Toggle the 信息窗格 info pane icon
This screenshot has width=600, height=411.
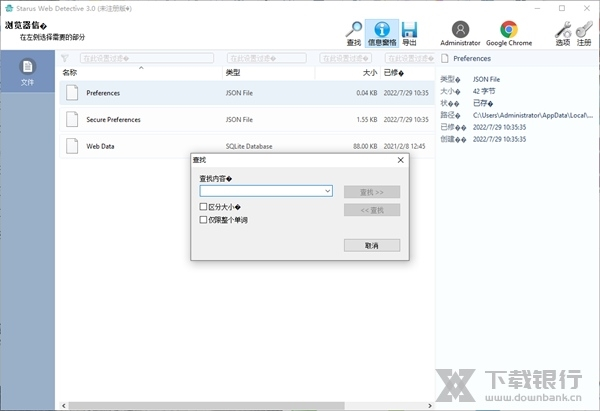[382, 29]
